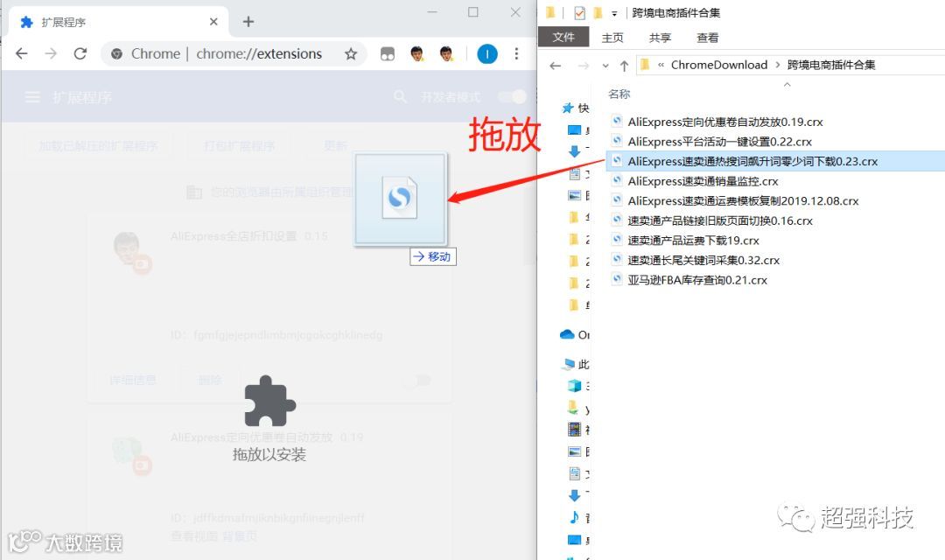Image resolution: width=945 pixels, height=560 pixels.
Task: Open the quick access toolbar customize dropdown
Action: pyautogui.click(x=614, y=12)
